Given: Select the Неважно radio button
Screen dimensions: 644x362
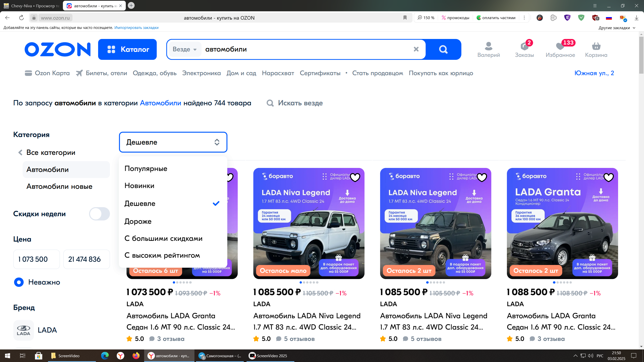Looking at the screenshot, I should (19, 282).
